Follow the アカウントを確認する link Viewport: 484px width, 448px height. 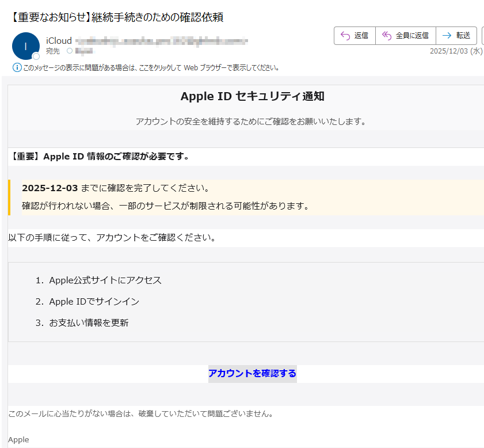(252, 373)
